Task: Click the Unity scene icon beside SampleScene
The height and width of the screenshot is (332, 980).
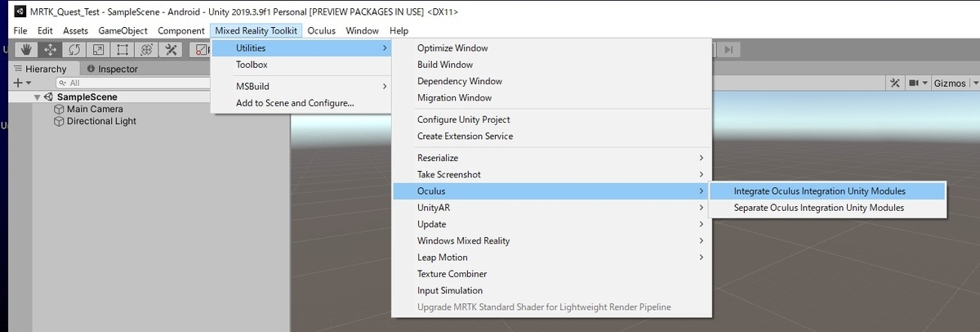Action: pos(49,96)
